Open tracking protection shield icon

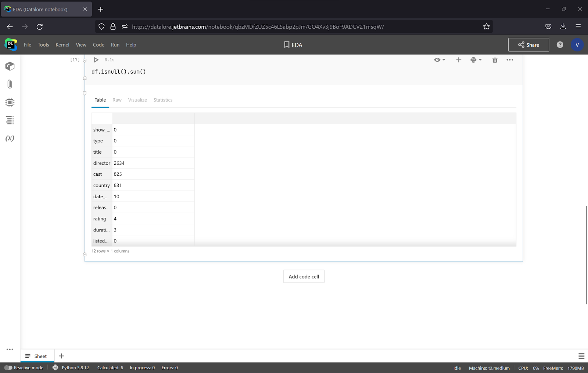(101, 26)
